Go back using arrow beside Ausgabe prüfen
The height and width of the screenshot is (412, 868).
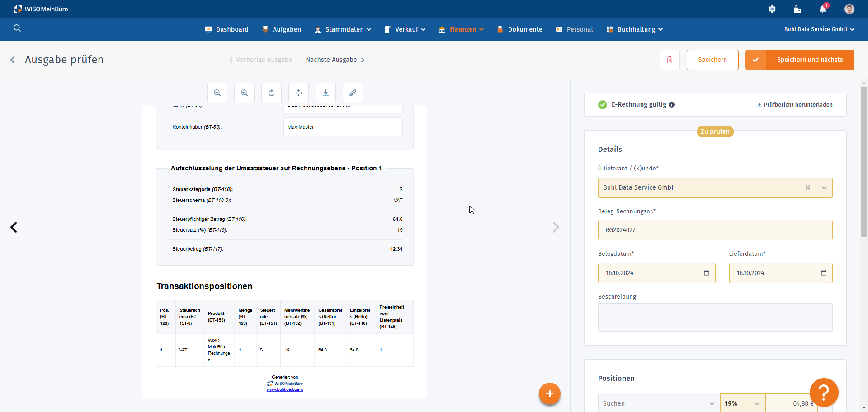click(x=13, y=60)
